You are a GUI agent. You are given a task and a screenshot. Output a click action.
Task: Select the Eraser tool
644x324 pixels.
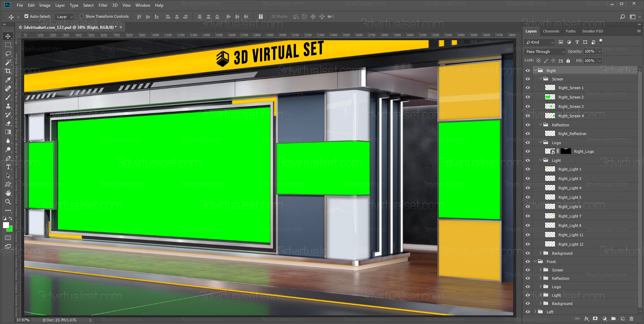(8, 123)
